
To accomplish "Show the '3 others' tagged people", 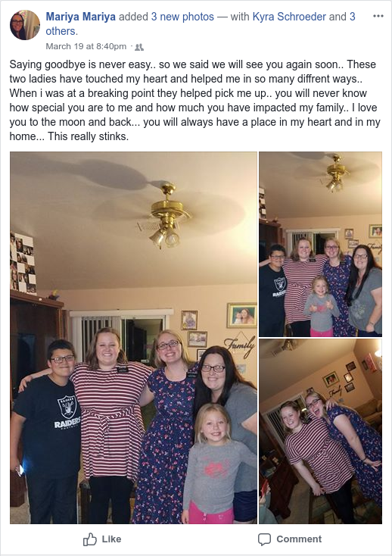I will pyautogui.click(x=201, y=23).
